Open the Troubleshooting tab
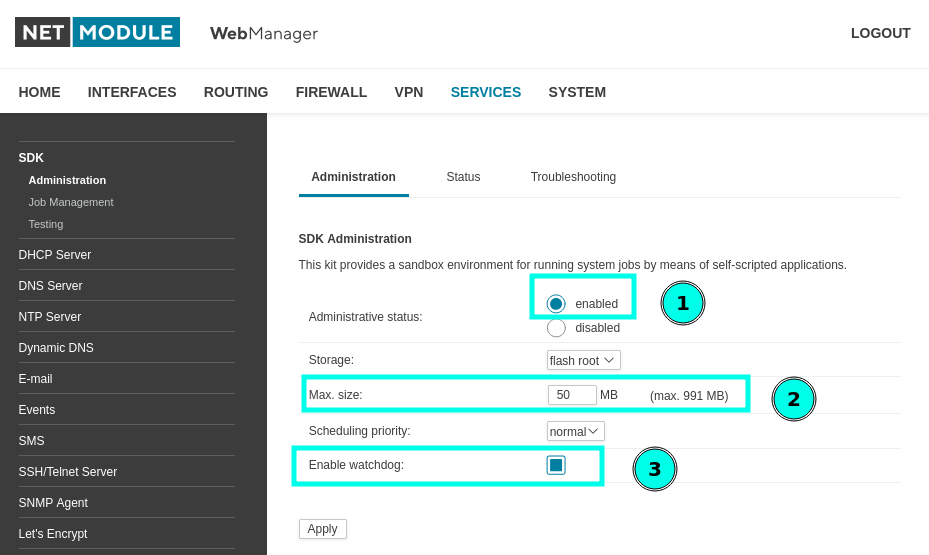Viewport: 929px width, 555px height. (573, 177)
